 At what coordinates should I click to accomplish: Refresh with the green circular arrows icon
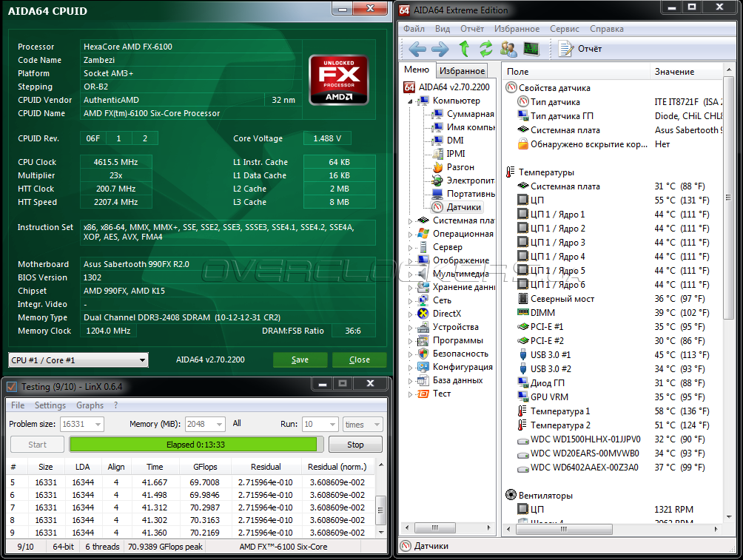485,49
